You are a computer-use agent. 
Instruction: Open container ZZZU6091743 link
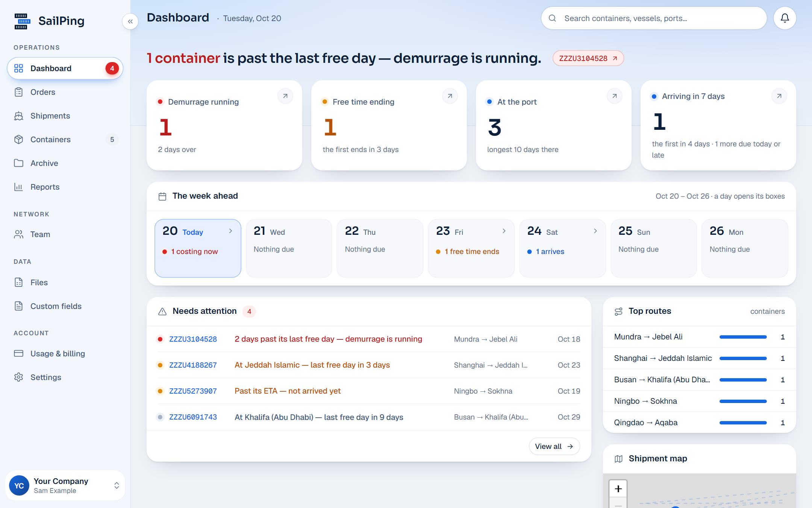(x=193, y=417)
